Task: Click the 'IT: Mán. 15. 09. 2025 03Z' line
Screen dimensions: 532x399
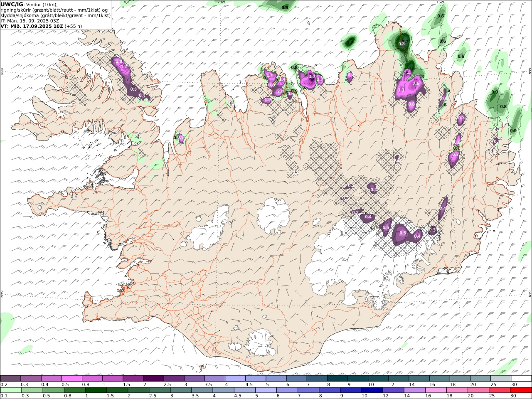Action: tap(29, 20)
